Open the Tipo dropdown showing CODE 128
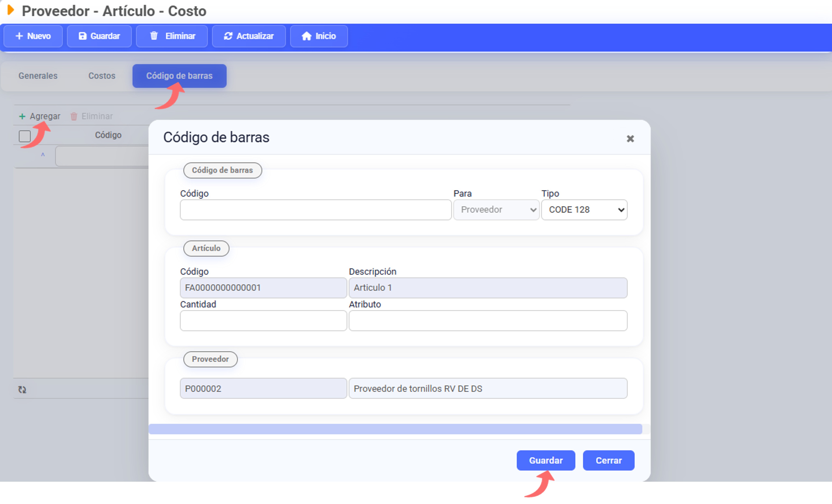This screenshot has height=504, width=832. [x=584, y=210]
